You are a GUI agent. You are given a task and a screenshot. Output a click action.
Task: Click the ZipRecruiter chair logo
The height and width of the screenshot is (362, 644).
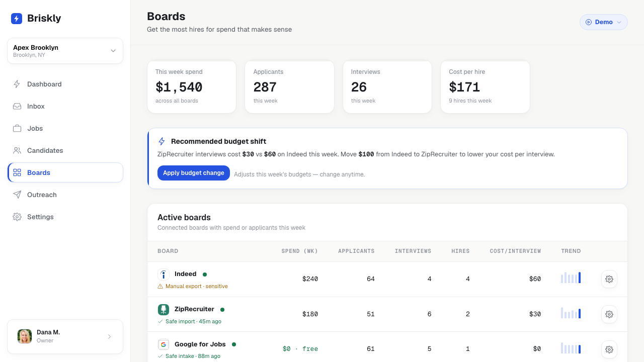pyautogui.click(x=164, y=310)
